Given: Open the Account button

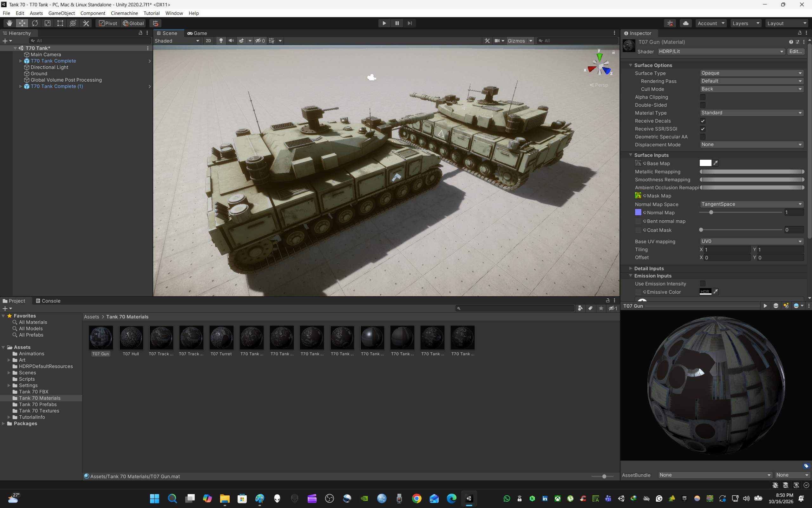Looking at the screenshot, I should pos(711,23).
